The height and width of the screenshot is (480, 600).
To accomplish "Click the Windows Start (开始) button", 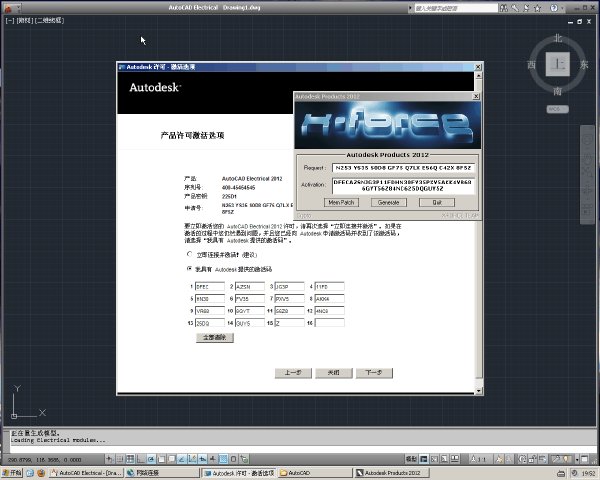I will pyautogui.click(x=12, y=473).
